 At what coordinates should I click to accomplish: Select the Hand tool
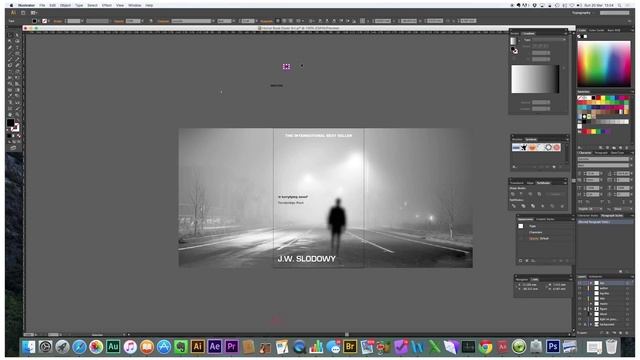pyautogui.click(x=10, y=115)
